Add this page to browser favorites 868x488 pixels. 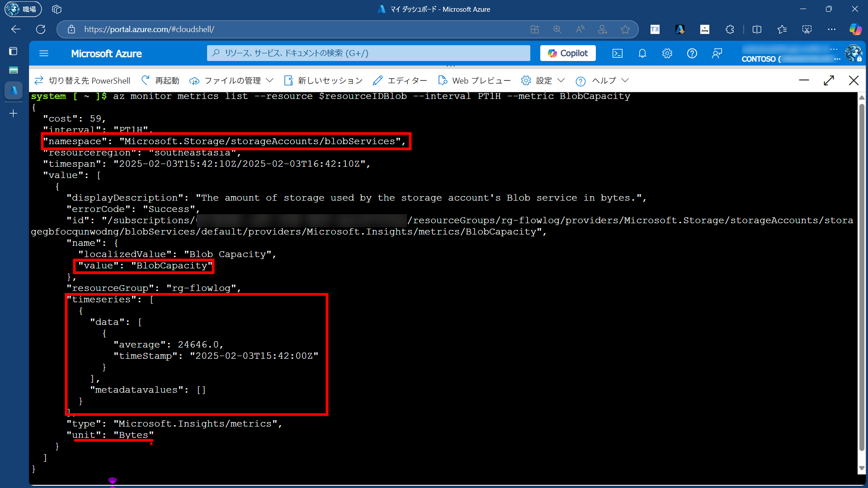[625, 29]
